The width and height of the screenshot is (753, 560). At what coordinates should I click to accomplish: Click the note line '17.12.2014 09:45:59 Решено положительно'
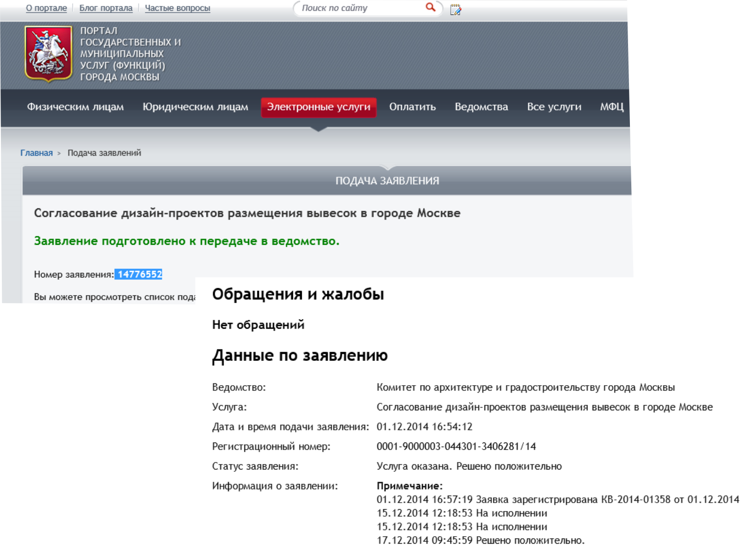point(481,540)
